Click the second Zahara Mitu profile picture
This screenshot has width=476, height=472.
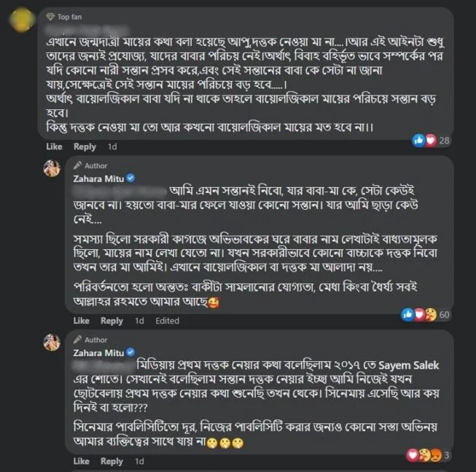click(52, 342)
